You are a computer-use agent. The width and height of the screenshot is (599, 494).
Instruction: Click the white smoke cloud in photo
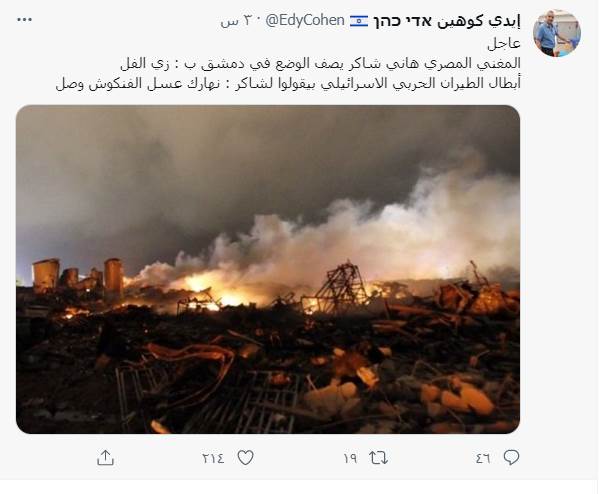[x=363, y=237]
